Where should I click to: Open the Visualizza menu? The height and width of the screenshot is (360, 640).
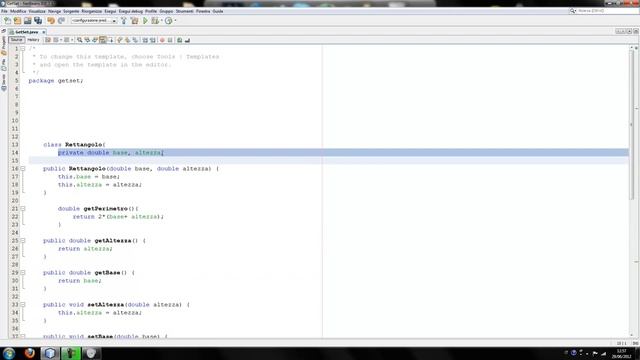pos(37,11)
